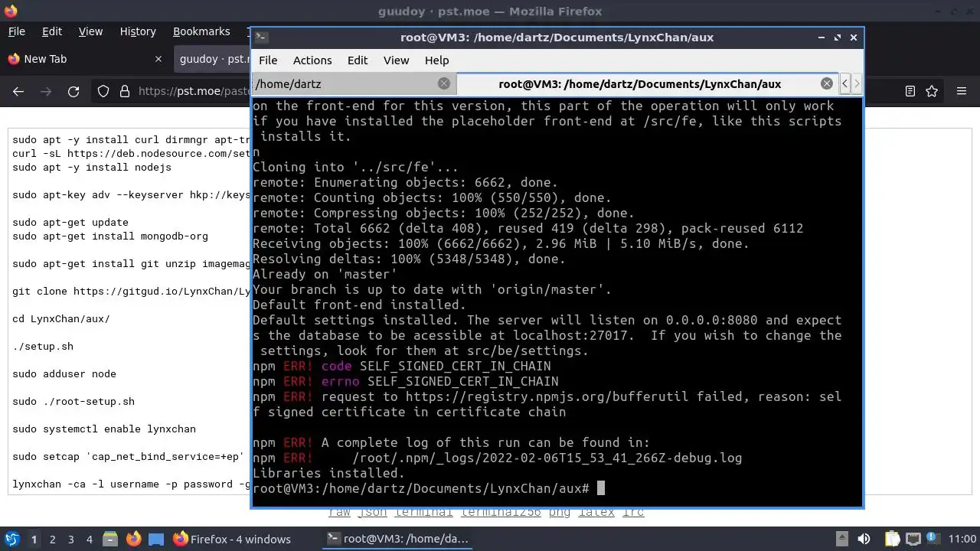
Task: Close the /home/dartz terminal tab
Action: click(444, 83)
